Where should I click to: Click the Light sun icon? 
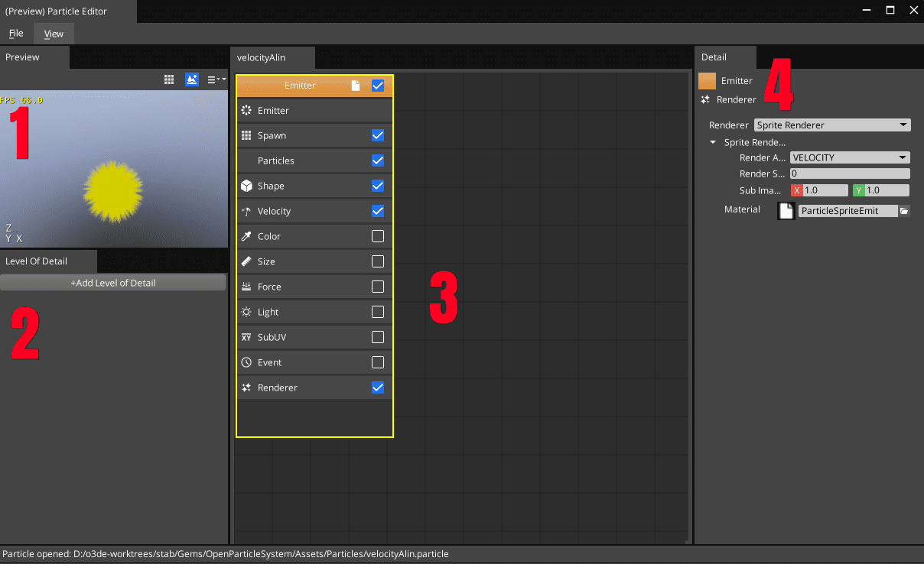coord(246,313)
